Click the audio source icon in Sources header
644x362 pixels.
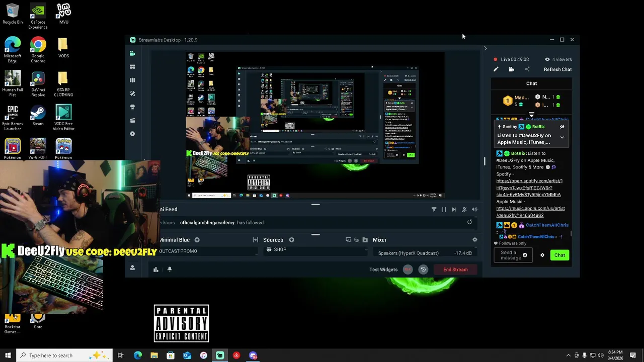coord(357,240)
